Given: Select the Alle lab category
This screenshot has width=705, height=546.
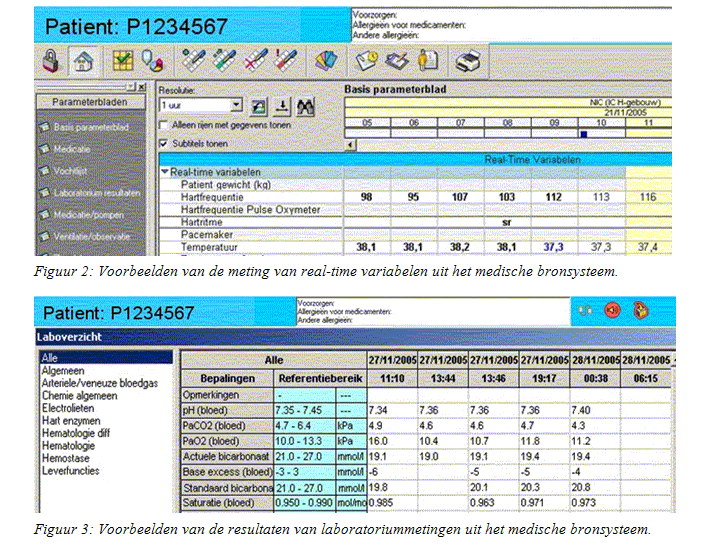Looking at the screenshot, I should [x=106, y=358].
